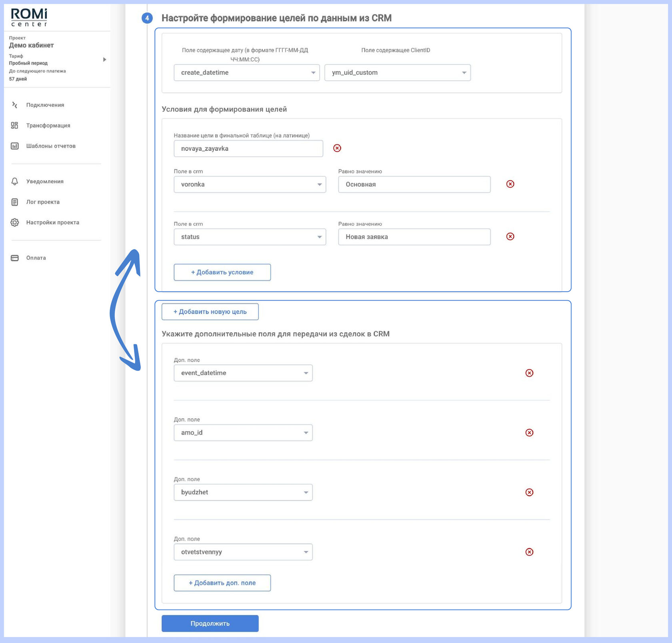Open the event_datetime additional field dropdown

click(x=243, y=373)
